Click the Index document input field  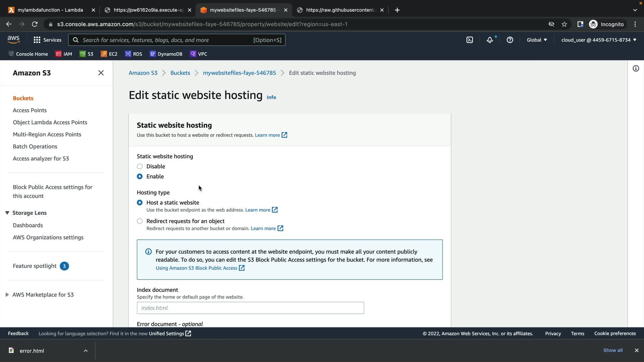click(250, 308)
